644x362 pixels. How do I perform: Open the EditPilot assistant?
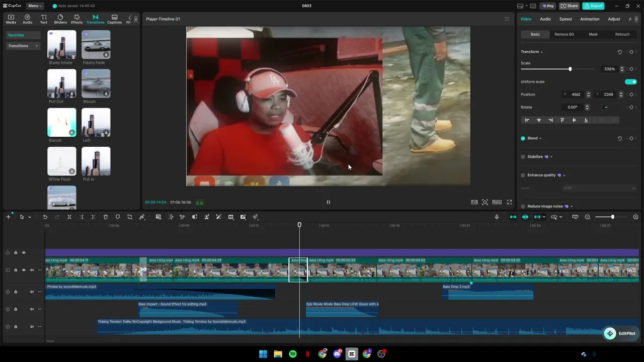point(620,333)
